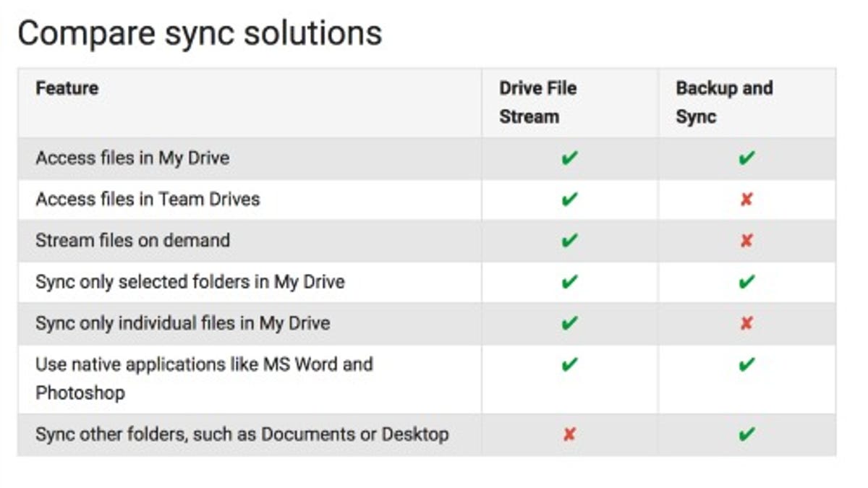Click 'Access files in My Drive' row text

coord(132,158)
